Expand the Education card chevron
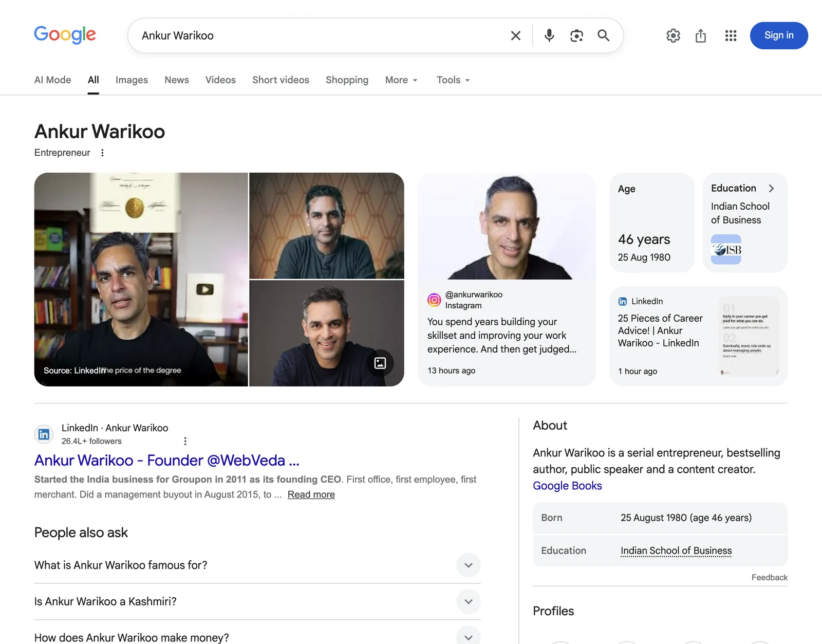Viewport: 822px width, 644px height. click(x=771, y=189)
